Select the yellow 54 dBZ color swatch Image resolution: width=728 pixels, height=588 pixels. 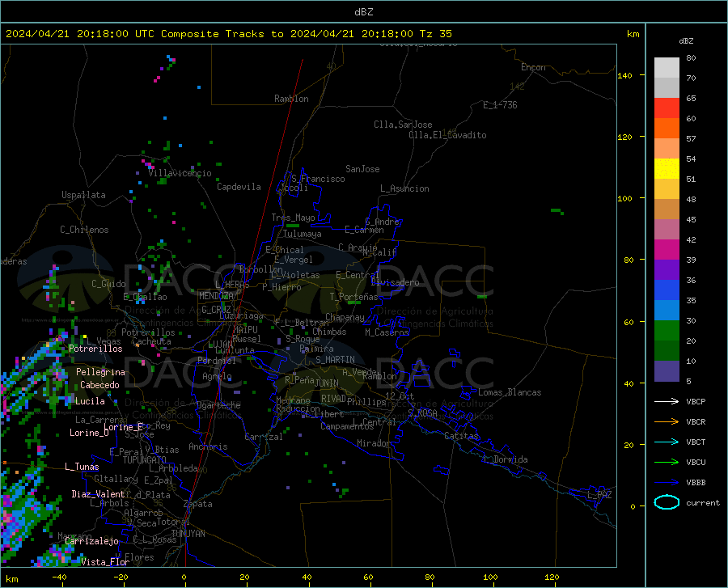tap(667, 168)
